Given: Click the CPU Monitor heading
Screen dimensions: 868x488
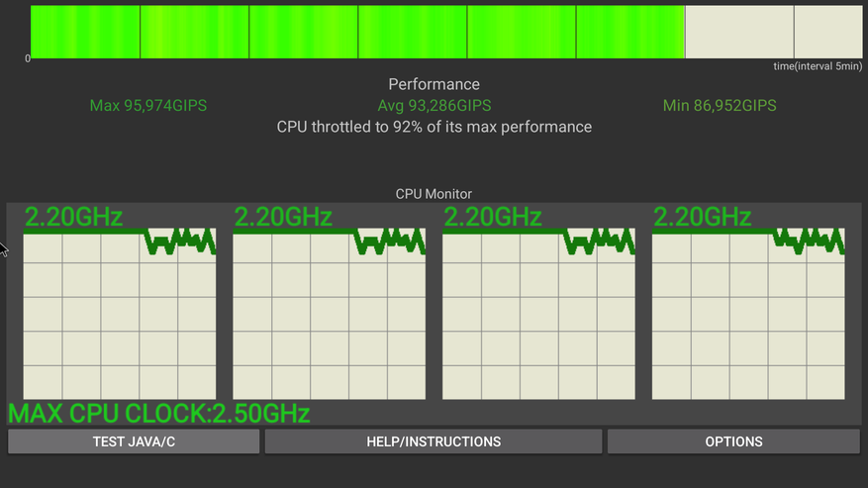Looking at the screenshot, I should (434, 194).
